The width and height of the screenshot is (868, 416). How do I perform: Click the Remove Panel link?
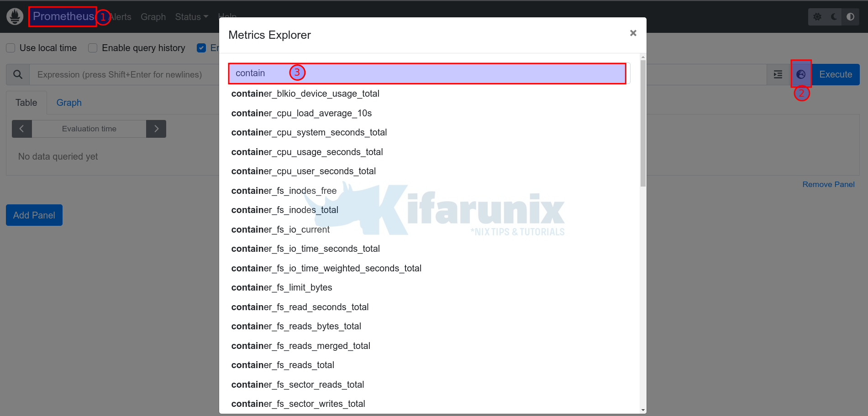(828, 184)
